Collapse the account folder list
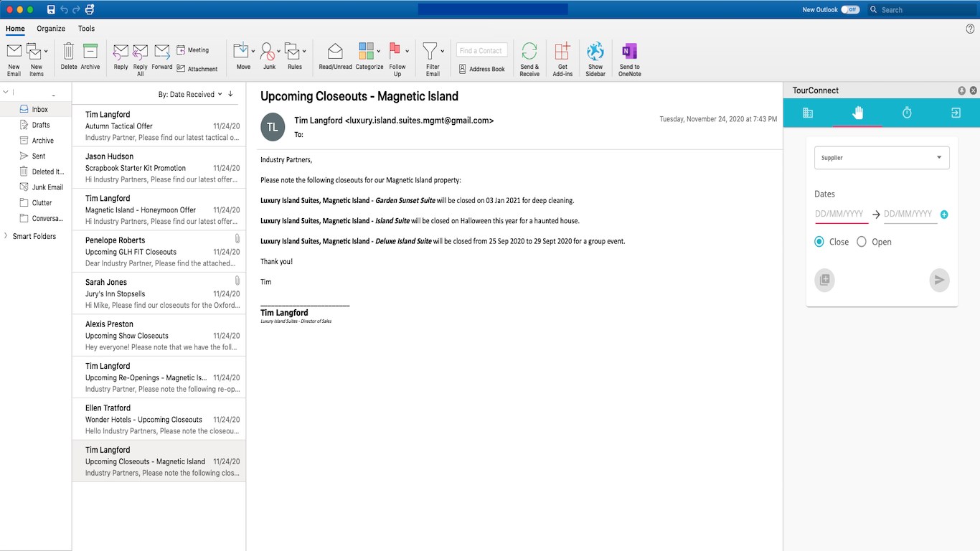Screen dimensions: 980x551 coord(6,92)
